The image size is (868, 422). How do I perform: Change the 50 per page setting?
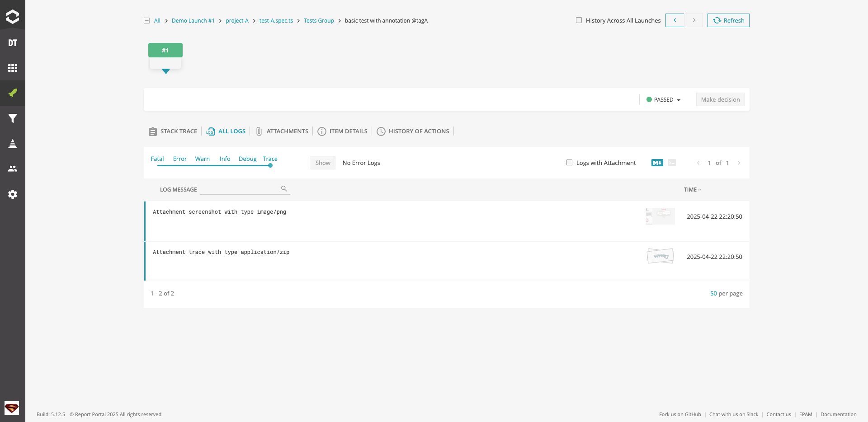point(713,293)
